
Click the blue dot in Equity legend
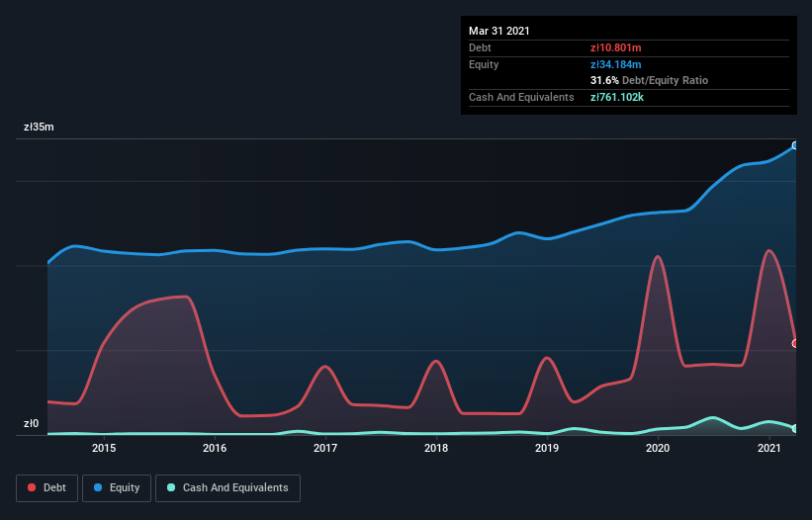(x=98, y=487)
